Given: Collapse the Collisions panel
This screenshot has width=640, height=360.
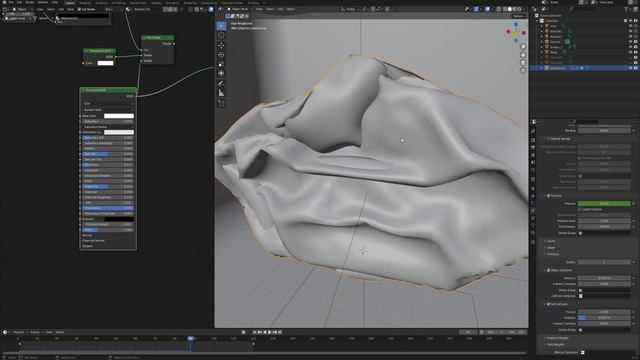Looking at the screenshot, I should pos(552,254).
